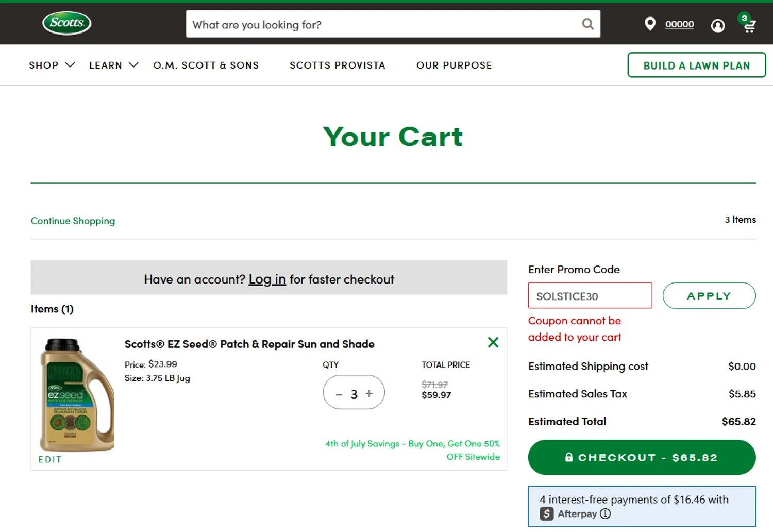Screen dimensions: 773x532
Task: Click the 00000 zip code link
Action: [x=679, y=24]
